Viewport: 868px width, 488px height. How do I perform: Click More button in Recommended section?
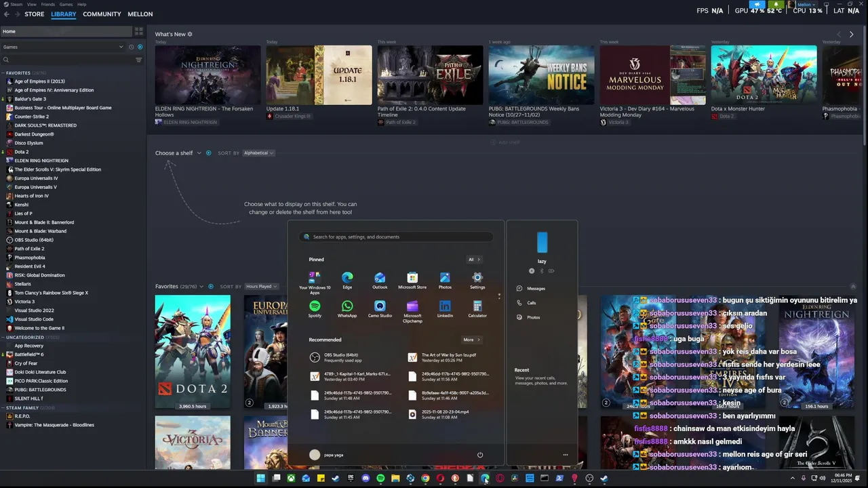click(472, 340)
